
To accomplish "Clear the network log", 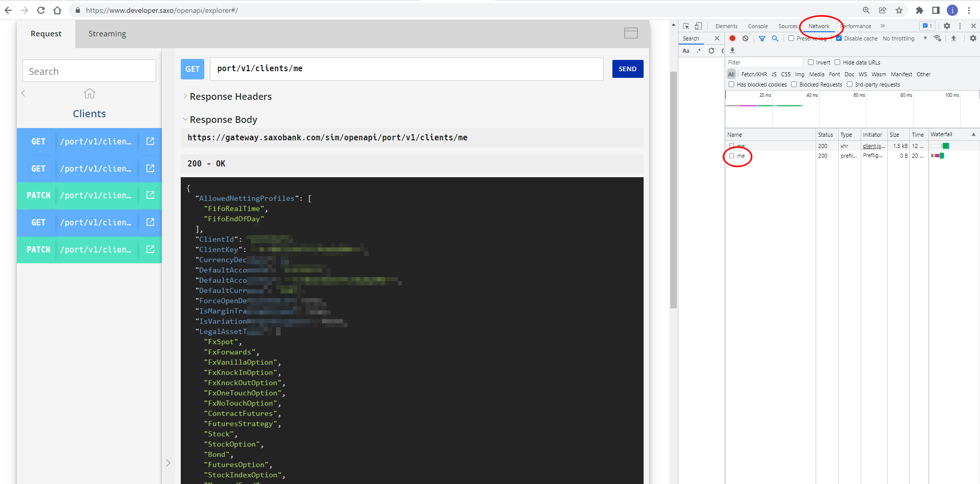I will [745, 38].
